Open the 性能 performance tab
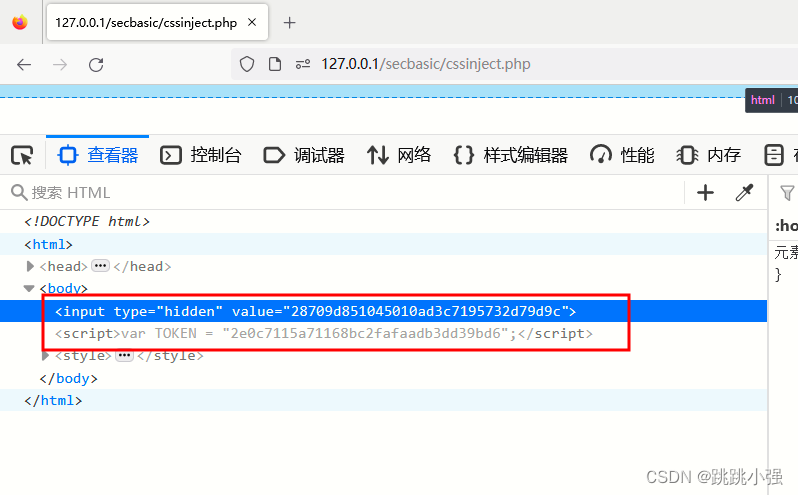Image resolution: width=798 pixels, height=495 pixels. tap(622, 155)
